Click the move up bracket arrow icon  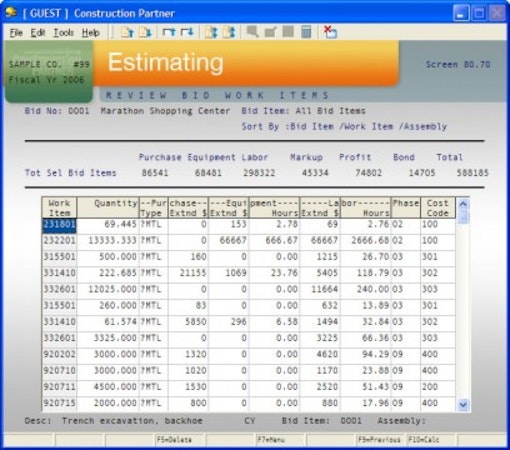tap(169, 32)
